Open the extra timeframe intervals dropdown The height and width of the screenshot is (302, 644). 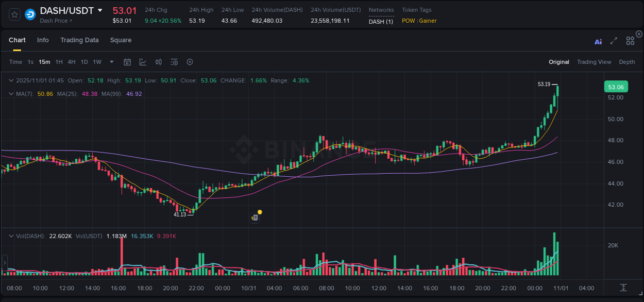pos(111,61)
